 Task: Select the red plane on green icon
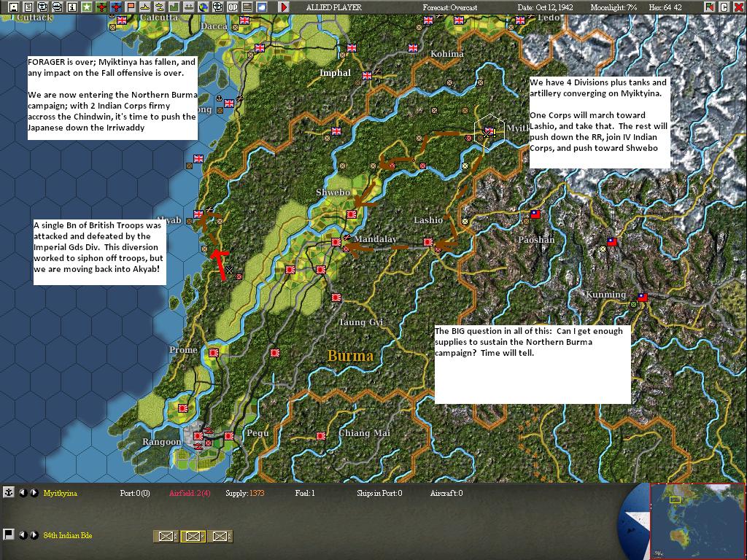pos(101,7)
